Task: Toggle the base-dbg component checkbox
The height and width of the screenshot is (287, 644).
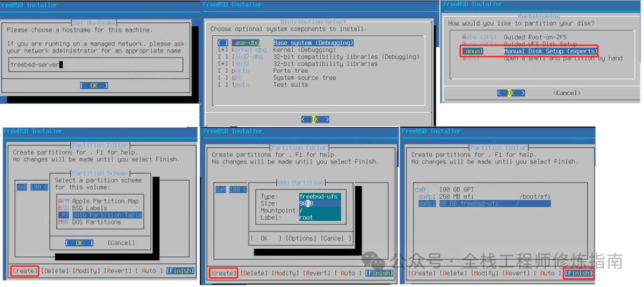Action: pos(223,43)
